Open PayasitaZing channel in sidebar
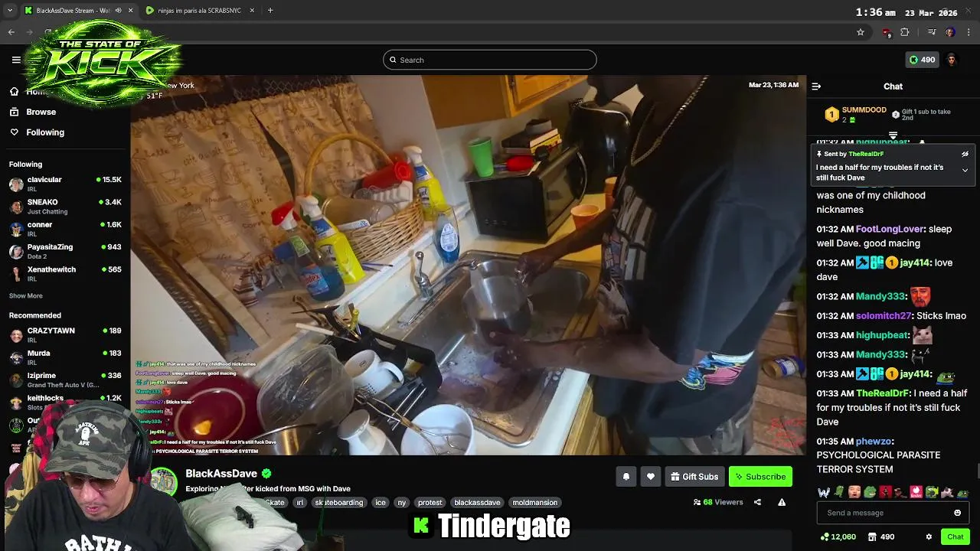 click(65, 251)
